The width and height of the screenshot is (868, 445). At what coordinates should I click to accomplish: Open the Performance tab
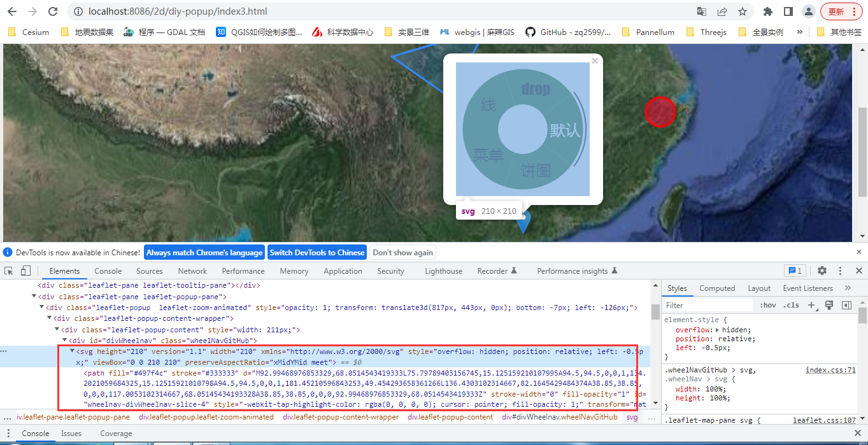click(243, 271)
